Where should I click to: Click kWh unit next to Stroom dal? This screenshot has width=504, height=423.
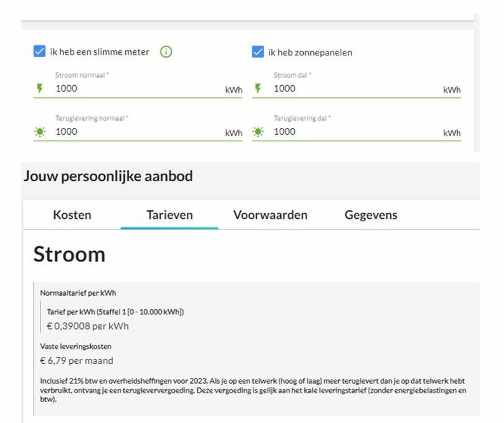[452, 90]
